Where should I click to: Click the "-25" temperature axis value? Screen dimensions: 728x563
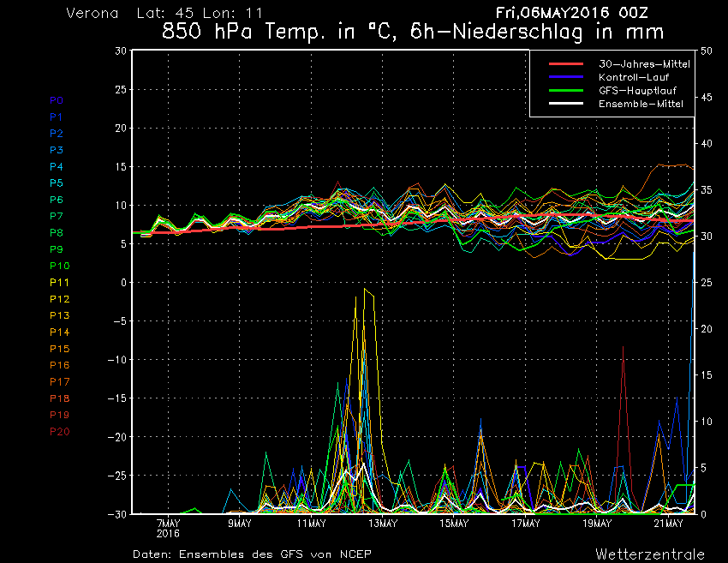click(x=117, y=476)
